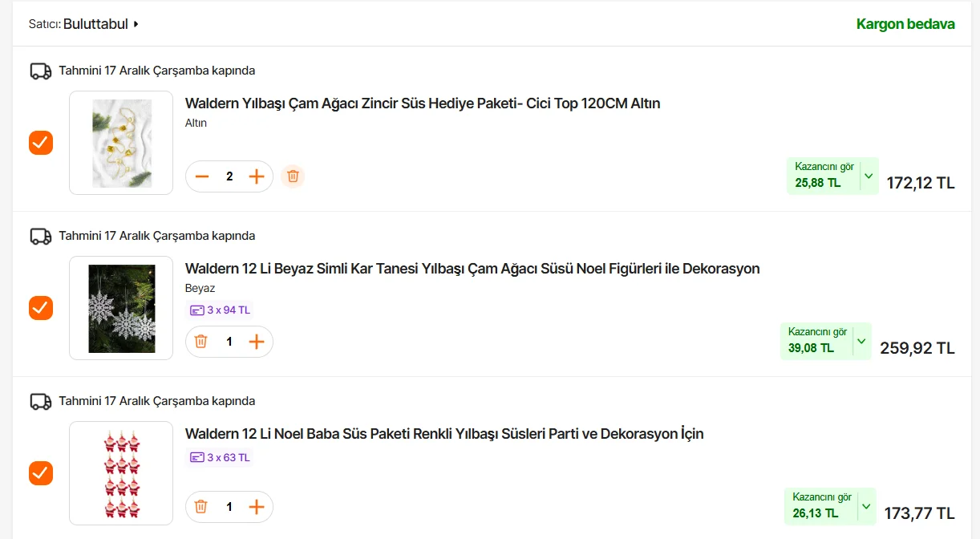Click the 3 x 94 TL installment badge

[x=220, y=310]
